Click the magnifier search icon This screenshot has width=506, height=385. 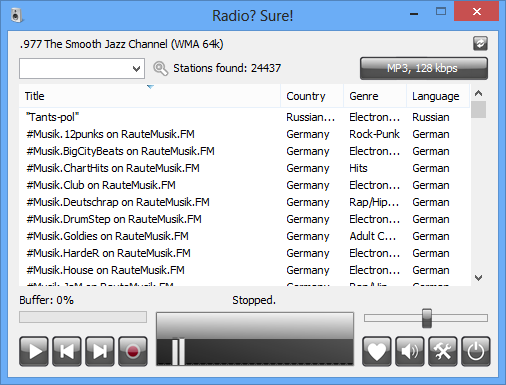(x=160, y=68)
